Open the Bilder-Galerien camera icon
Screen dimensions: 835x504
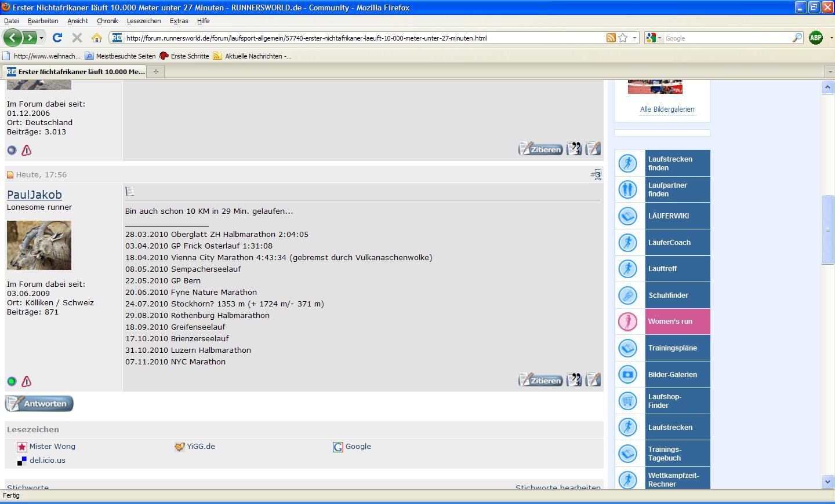click(x=628, y=374)
